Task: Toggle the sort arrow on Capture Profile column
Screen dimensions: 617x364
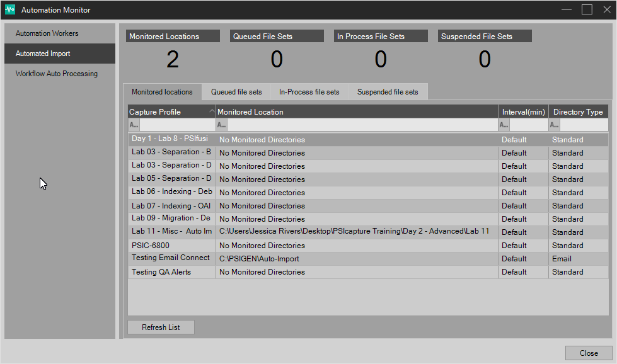Action: pyautogui.click(x=212, y=111)
